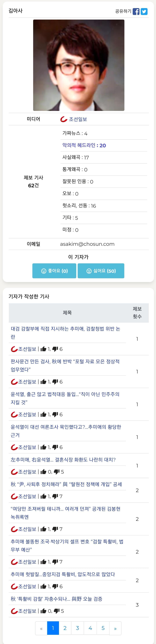
Task: Go to page 5 of articles
Action: click(103, 628)
